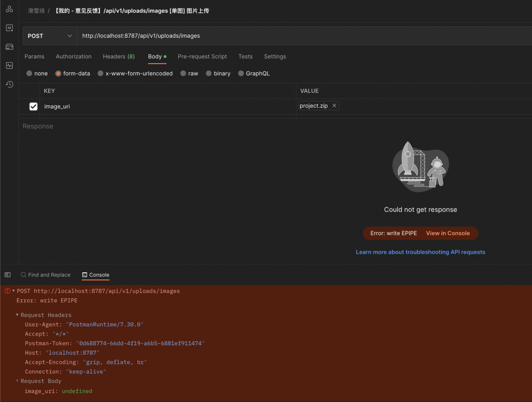Open the Mock Servers sidebar icon
Screen dimensions: 532x402
[x=10, y=46]
